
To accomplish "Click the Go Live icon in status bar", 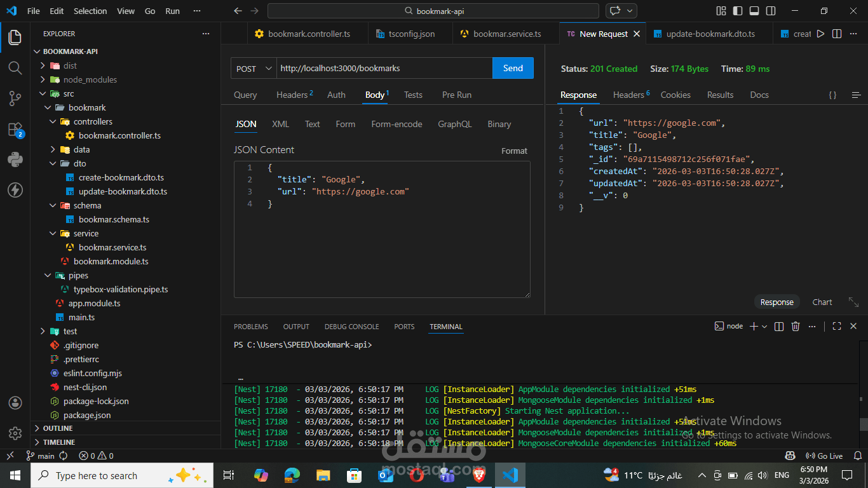I will [x=824, y=456].
